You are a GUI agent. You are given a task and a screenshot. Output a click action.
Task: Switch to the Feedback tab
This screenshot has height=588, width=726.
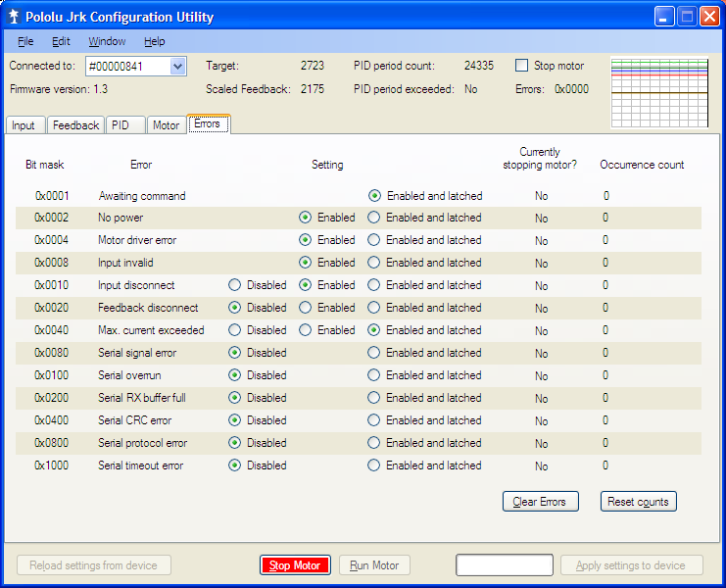tap(76, 125)
